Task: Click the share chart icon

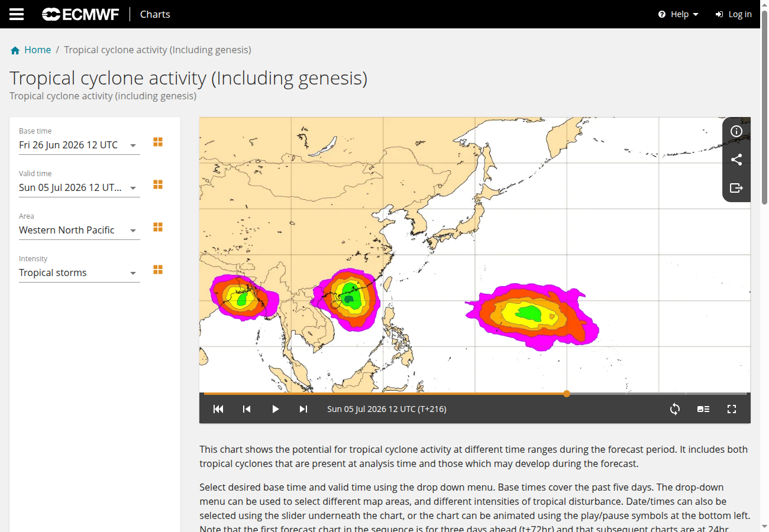Action: [736, 160]
